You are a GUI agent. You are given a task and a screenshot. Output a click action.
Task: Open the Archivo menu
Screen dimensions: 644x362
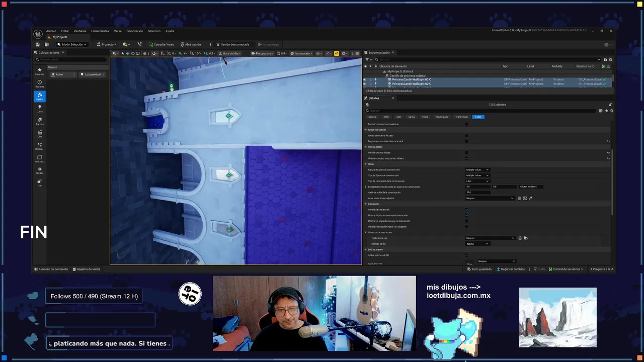[51, 31]
